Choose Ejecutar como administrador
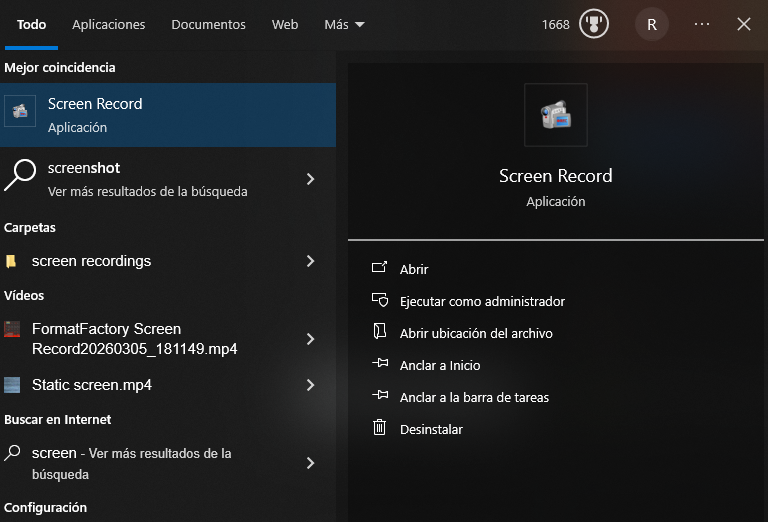Screen dimensions: 768x522 point(482,302)
